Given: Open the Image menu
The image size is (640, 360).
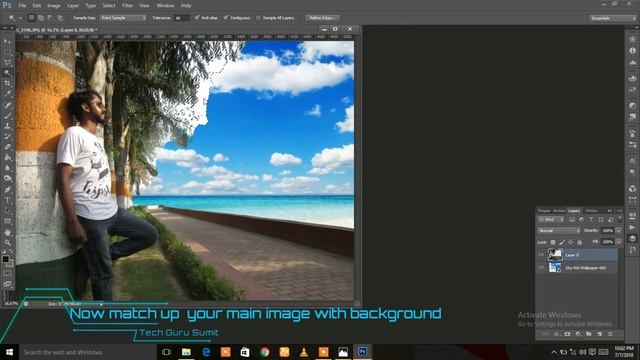Looking at the screenshot, I should [54, 6].
